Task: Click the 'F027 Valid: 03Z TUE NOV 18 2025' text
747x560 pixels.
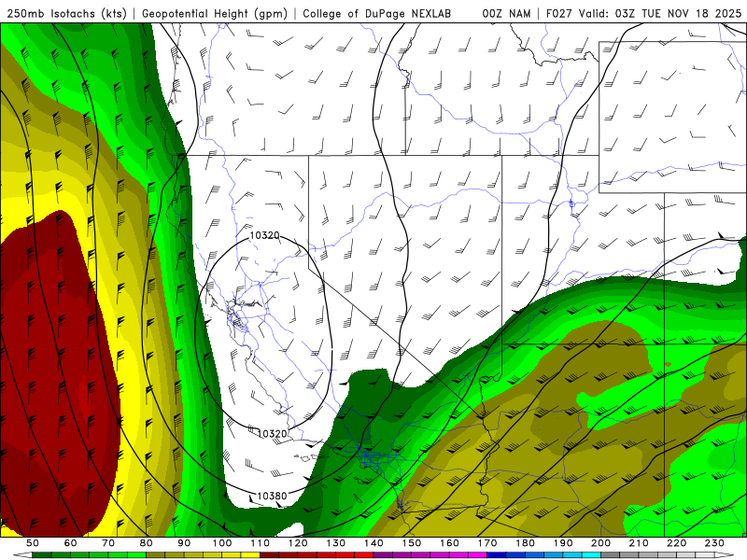Action: (x=644, y=14)
